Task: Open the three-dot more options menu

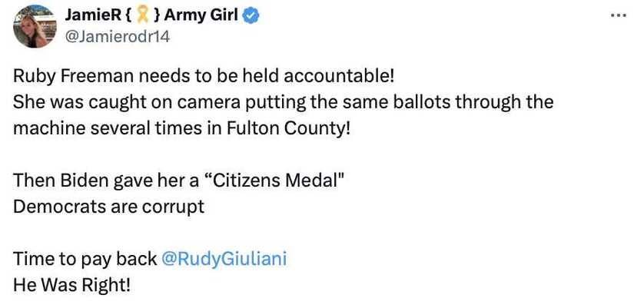Action: [x=618, y=15]
